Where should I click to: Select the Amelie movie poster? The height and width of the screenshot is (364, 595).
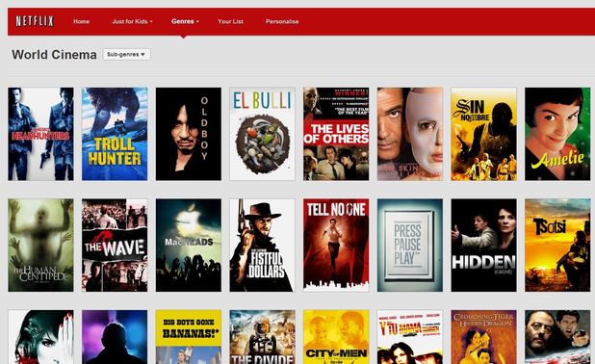[557, 134]
